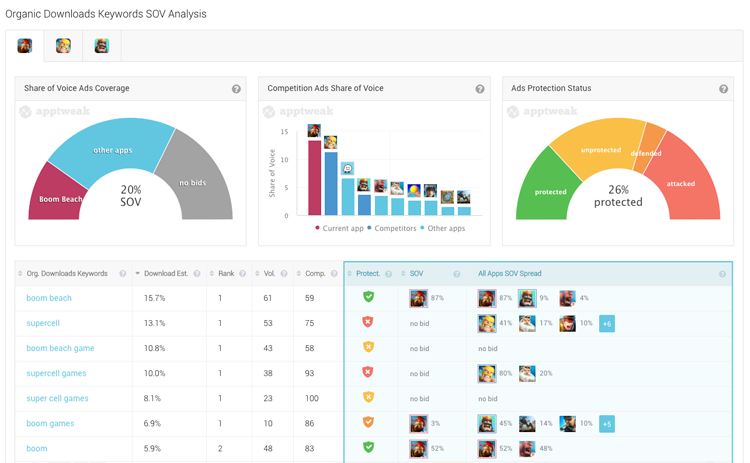Open the 'supercell games' keyword link
The image size is (750, 463).
(x=56, y=373)
